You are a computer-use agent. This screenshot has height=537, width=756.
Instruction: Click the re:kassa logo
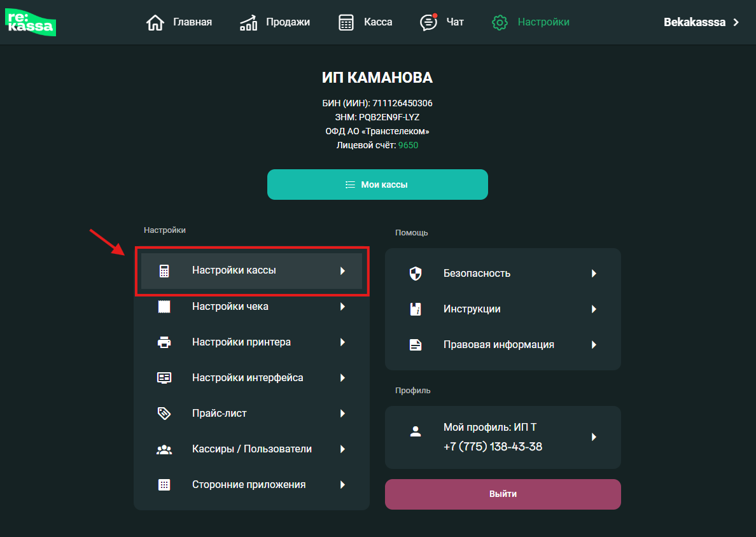coord(31,22)
